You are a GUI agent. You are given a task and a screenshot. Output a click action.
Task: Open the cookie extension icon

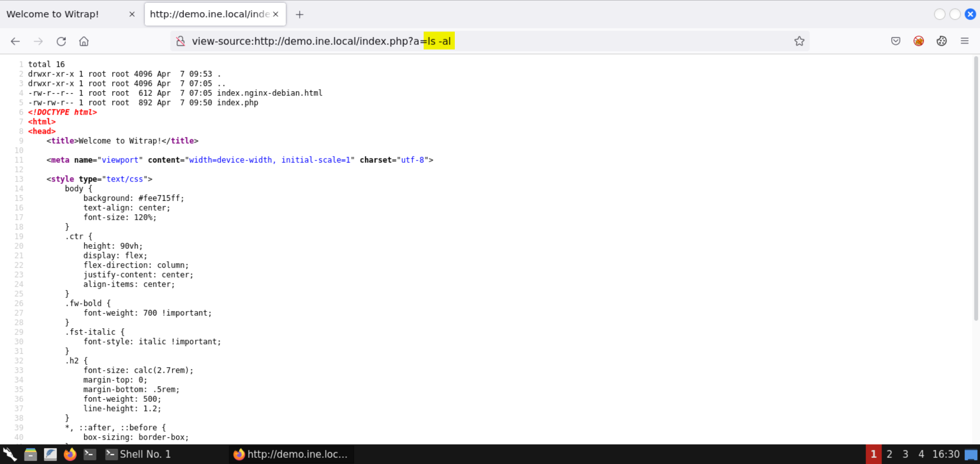click(942, 41)
